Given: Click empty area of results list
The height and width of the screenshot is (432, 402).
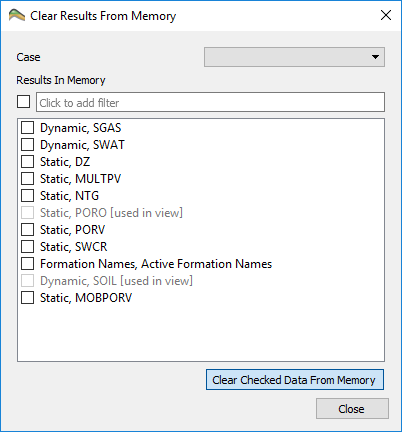Looking at the screenshot, I should pos(201,333).
